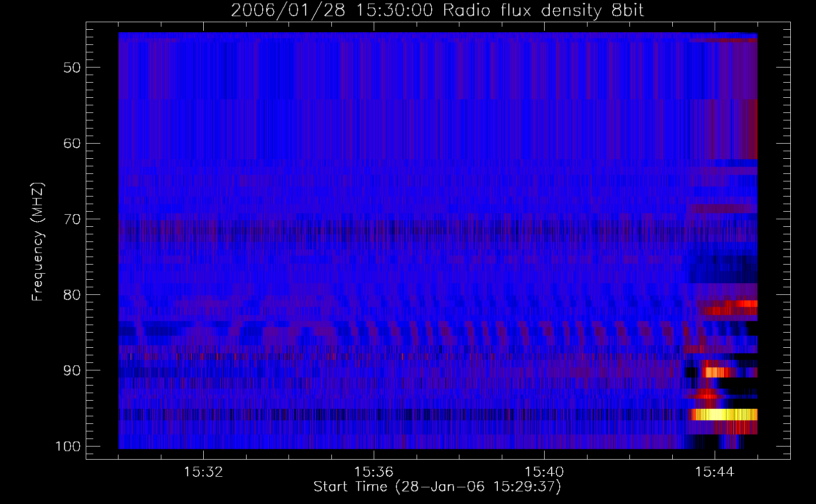This screenshot has width=816, height=504.
Task: Click the plot title '2006/01/28 15:30:00 Radio flux density 8bit'
Action: click(437, 10)
